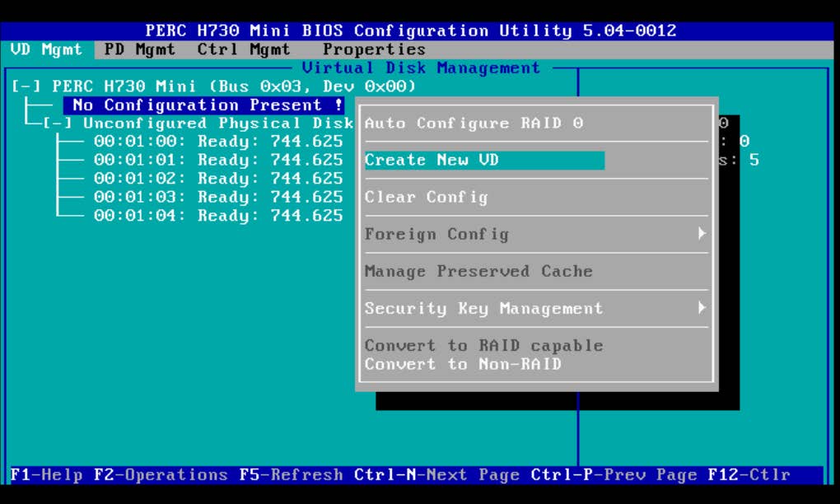Switch to the VD Mgmt tab

tap(47, 49)
